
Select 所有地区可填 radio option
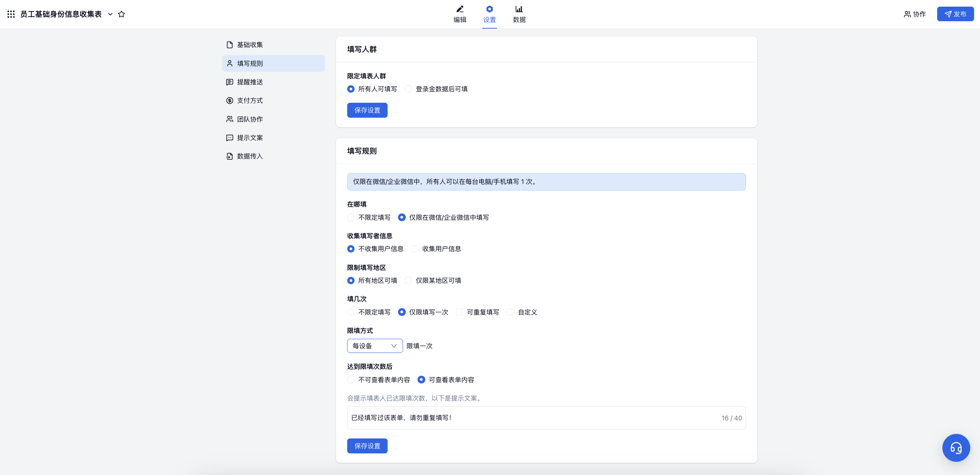pyautogui.click(x=351, y=281)
